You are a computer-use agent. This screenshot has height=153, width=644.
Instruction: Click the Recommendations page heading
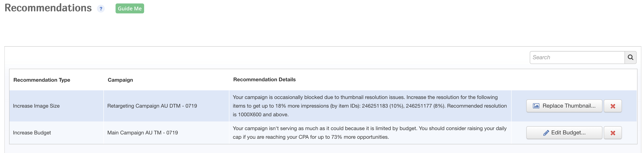(x=48, y=8)
